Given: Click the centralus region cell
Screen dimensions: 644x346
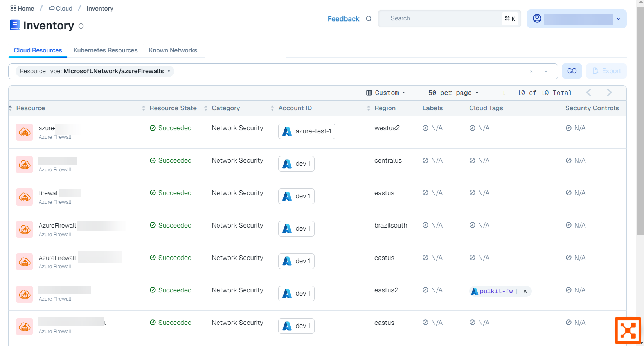Looking at the screenshot, I should click(388, 160).
